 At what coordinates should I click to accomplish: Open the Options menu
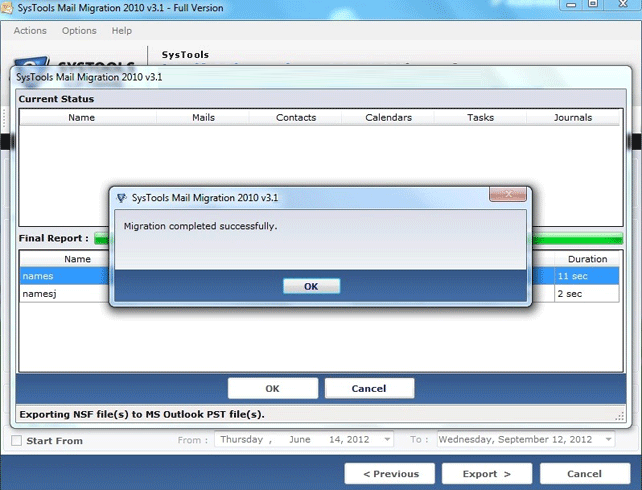[x=79, y=31]
